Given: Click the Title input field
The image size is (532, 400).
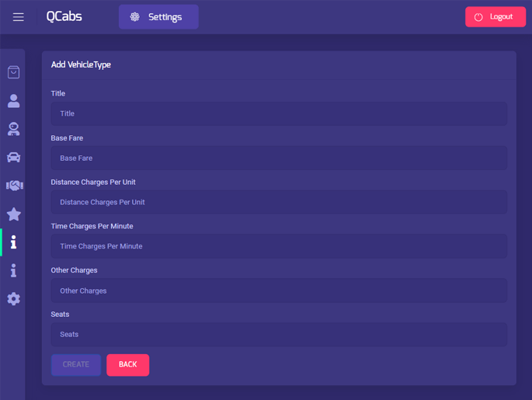Looking at the screenshot, I should point(279,113).
